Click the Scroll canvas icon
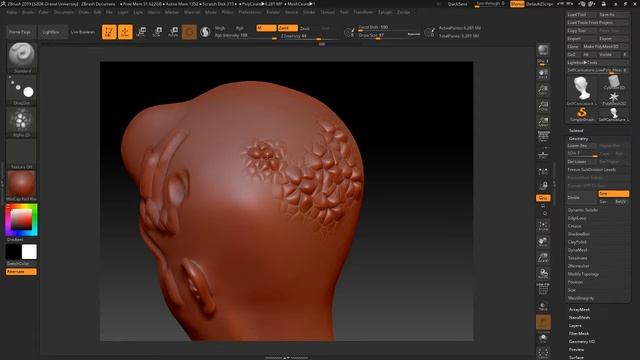Screen dimensions: 640x360 (543, 74)
